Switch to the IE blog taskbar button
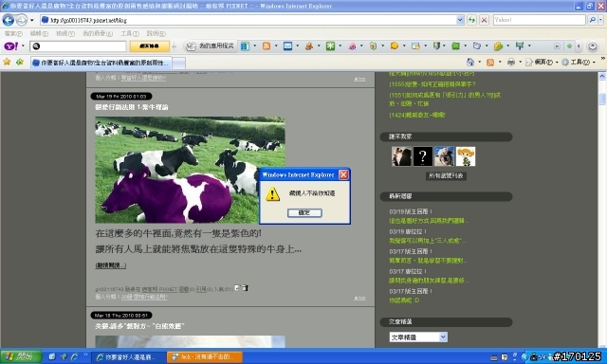This screenshot has height=364, width=607. pos(130,357)
